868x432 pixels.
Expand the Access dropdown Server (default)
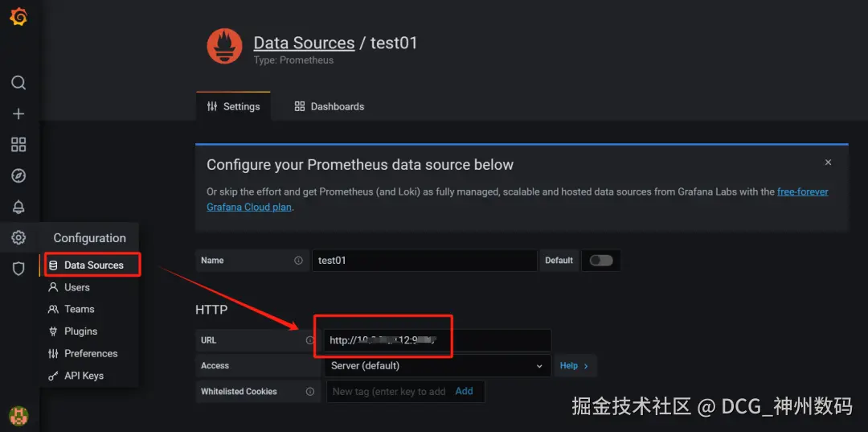[436, 366]
